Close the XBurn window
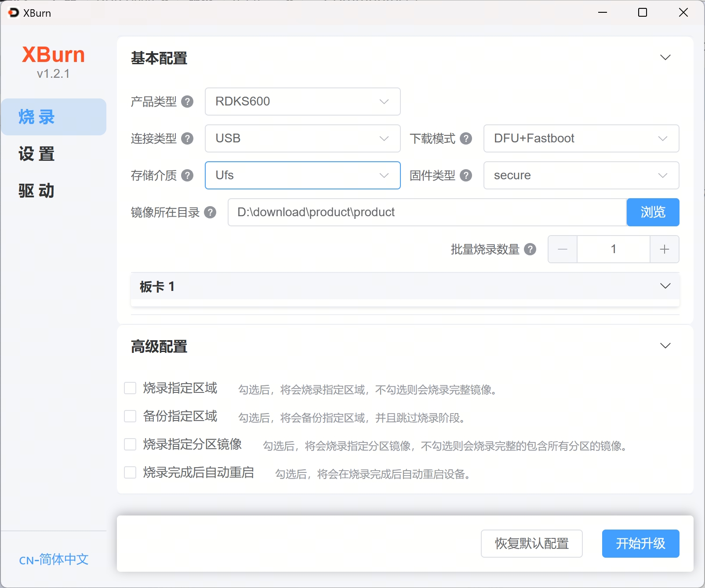This screenshot has width=705, height=588. click(x=683, y=12)
